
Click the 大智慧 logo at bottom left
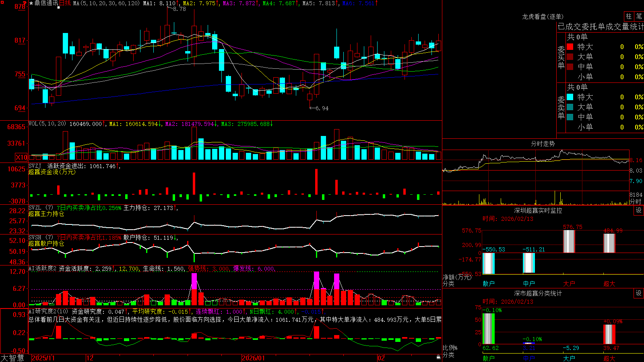[12, 358]
